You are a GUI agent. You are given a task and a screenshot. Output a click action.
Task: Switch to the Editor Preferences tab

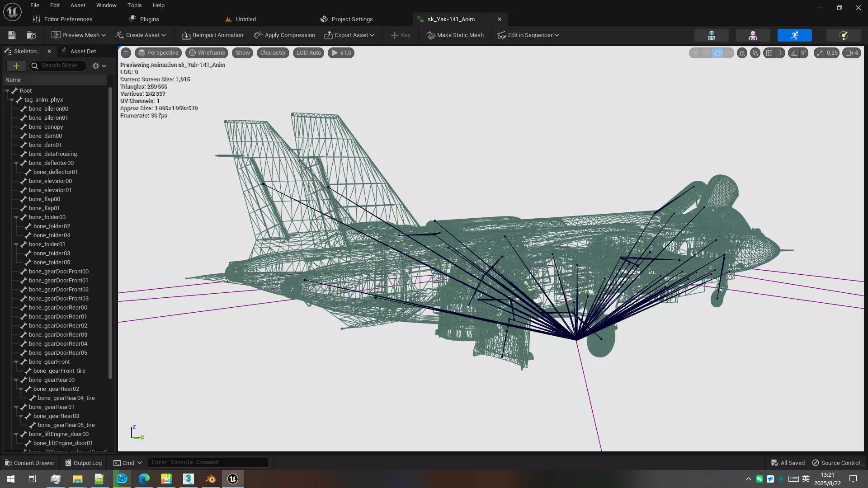coord(63,19)
